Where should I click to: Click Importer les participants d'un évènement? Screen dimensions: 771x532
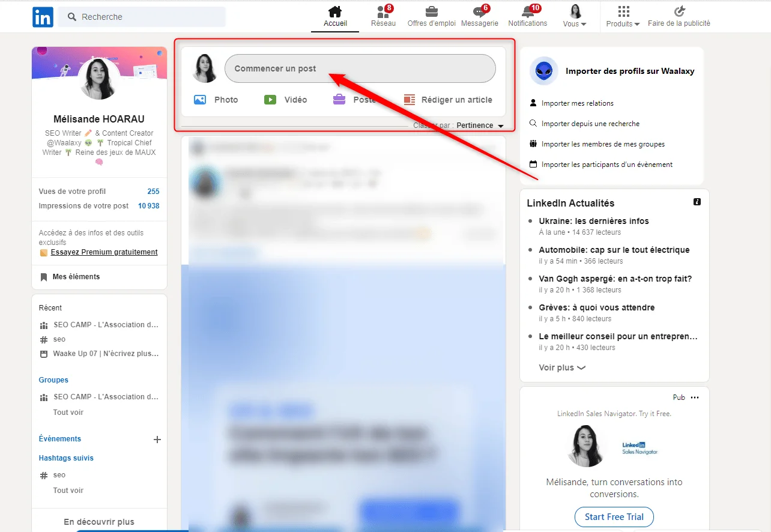click(x=601, y=165)
